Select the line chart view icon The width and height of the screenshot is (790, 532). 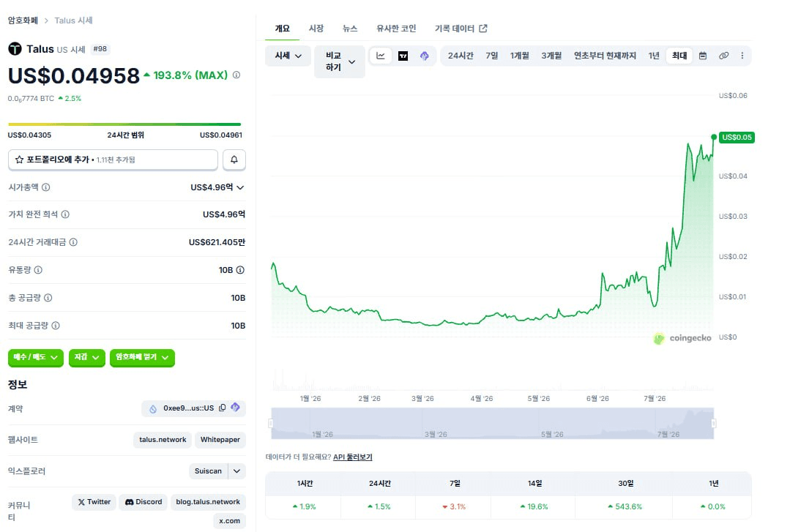tap(381, 56)
